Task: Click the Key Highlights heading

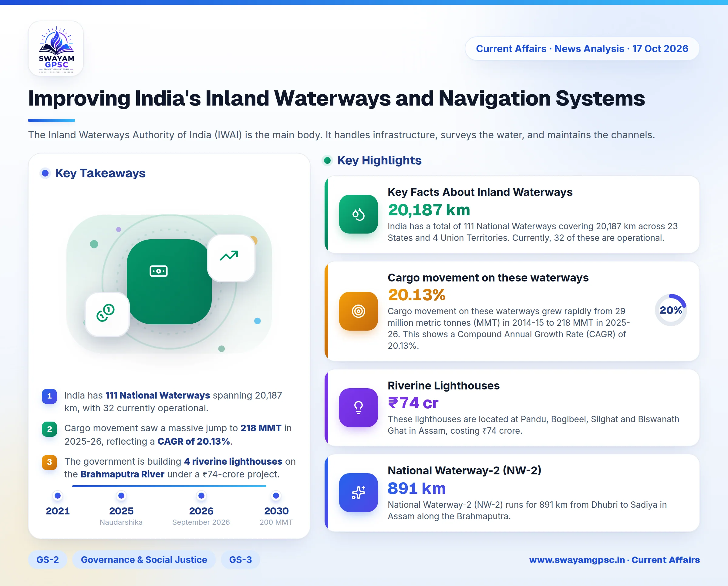Action: pyautogui.click(x=379, y=160)
